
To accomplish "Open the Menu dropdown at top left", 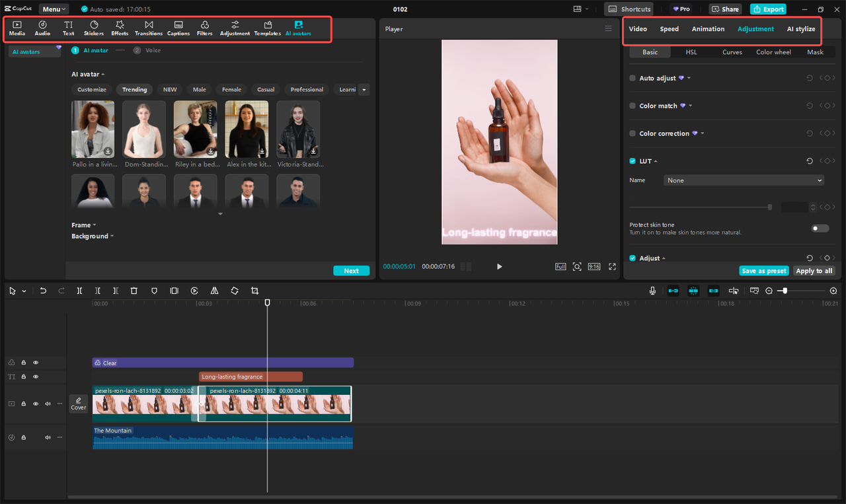I will coord(53,9).
